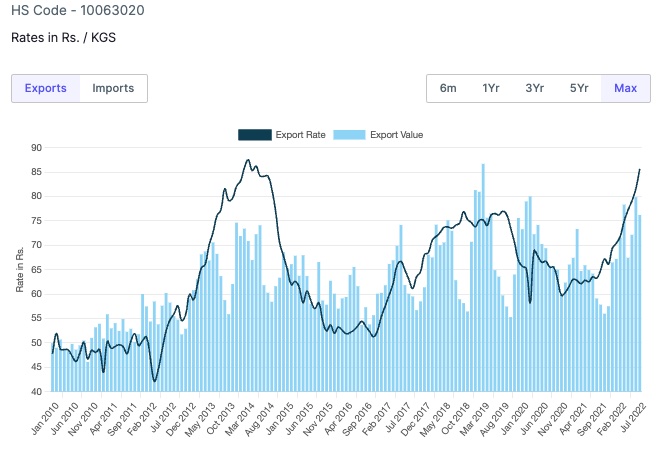
Task: Toggle the Export Value legend color swatch
Action: click(349, 134)
